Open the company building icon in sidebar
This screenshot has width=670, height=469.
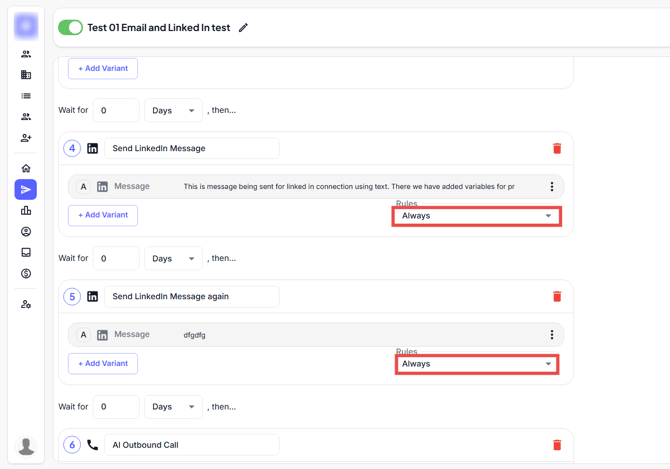pyautogui.click(x=26, y=75)
